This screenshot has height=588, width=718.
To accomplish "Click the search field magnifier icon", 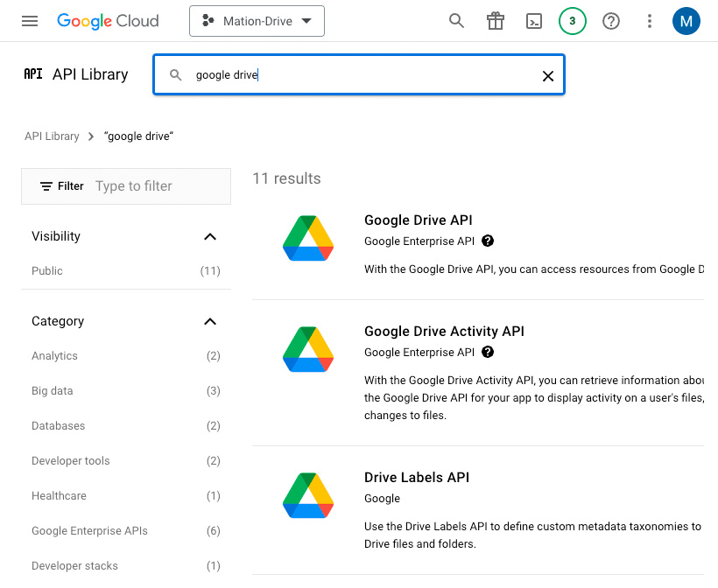I will click(175, 74).
